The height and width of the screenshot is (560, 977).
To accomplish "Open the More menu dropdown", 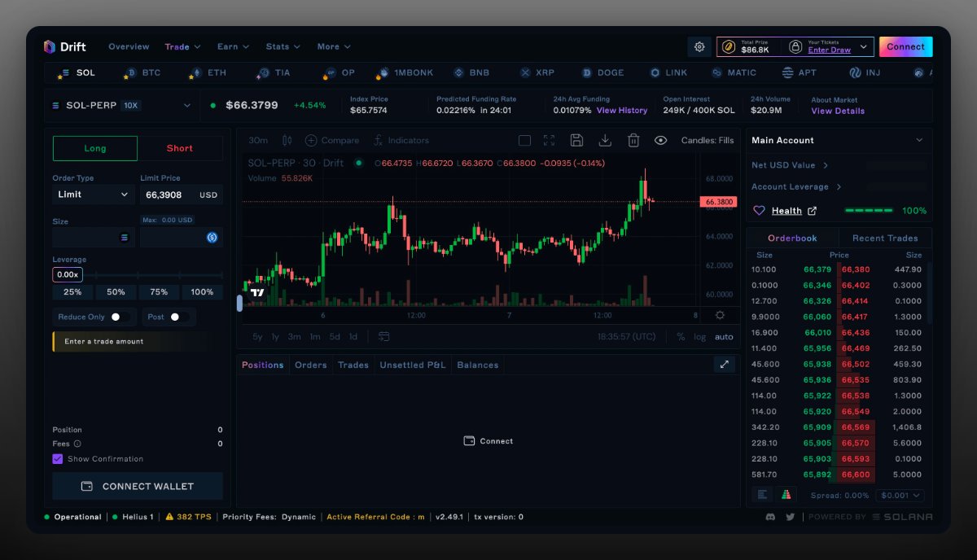I will [334, 47].
